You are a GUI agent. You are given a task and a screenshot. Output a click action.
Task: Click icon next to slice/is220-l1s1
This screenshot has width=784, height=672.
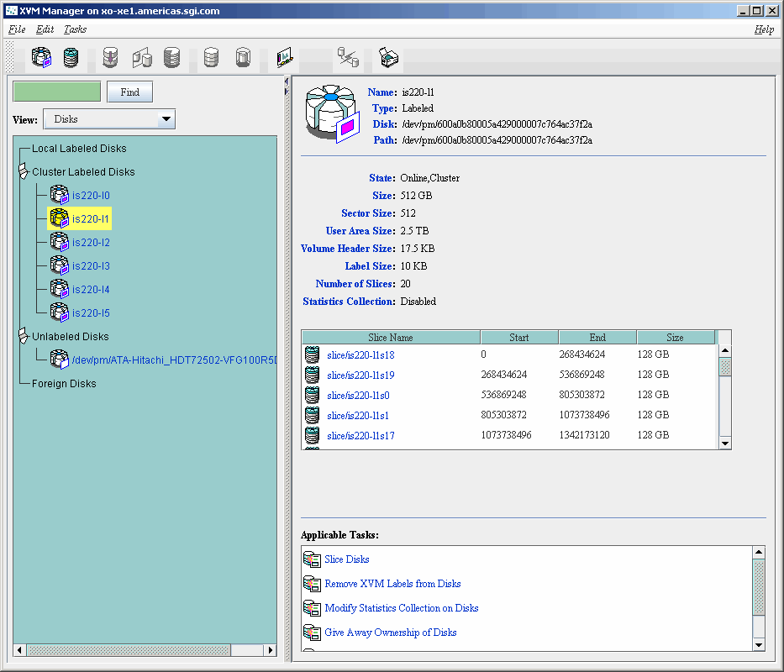point(312,415)
